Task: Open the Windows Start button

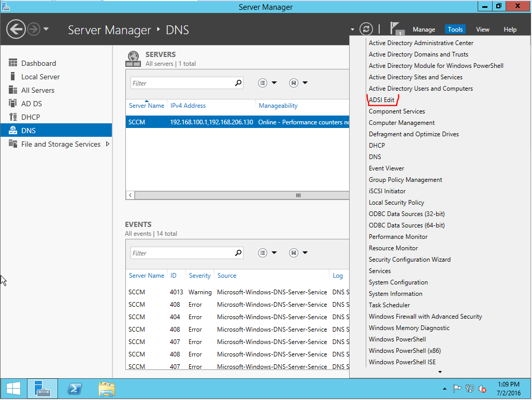Action: pos(13,389)
